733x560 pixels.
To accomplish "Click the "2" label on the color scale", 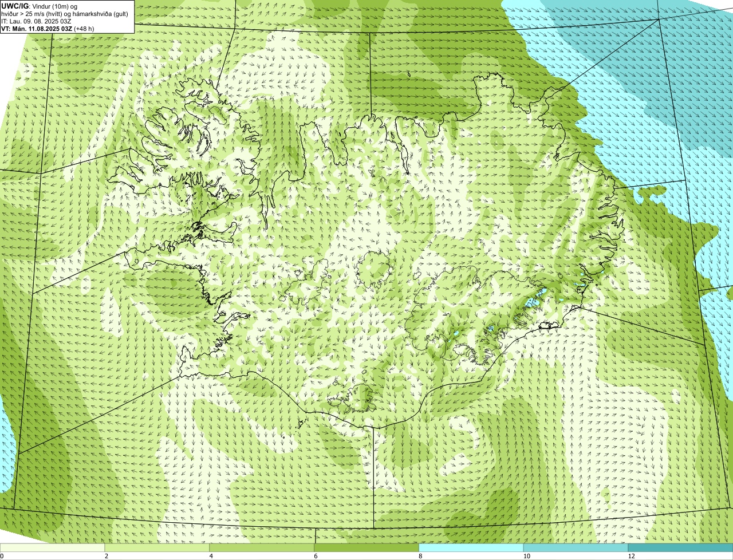I will [107, 556].
